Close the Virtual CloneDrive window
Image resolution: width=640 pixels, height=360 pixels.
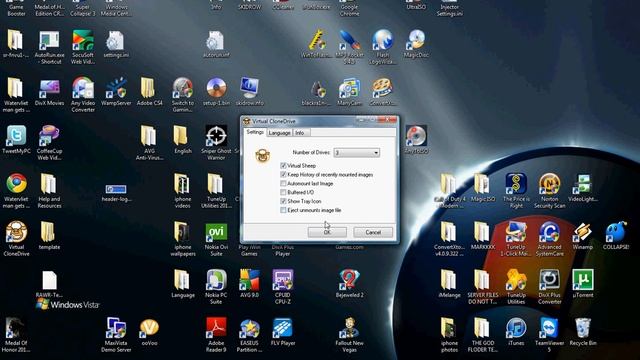[x=387, y=120]
